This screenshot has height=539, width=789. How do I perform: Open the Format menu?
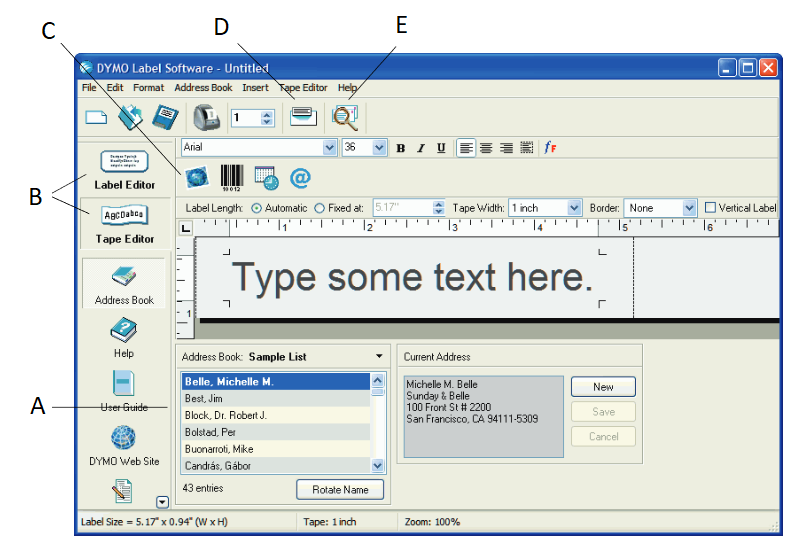pos(148,88)
